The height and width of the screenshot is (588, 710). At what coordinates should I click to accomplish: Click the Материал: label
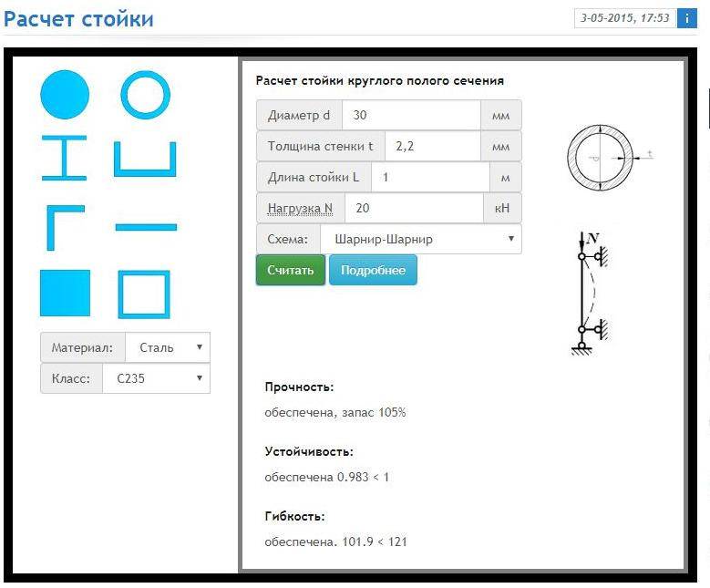(x=82, y=347)
